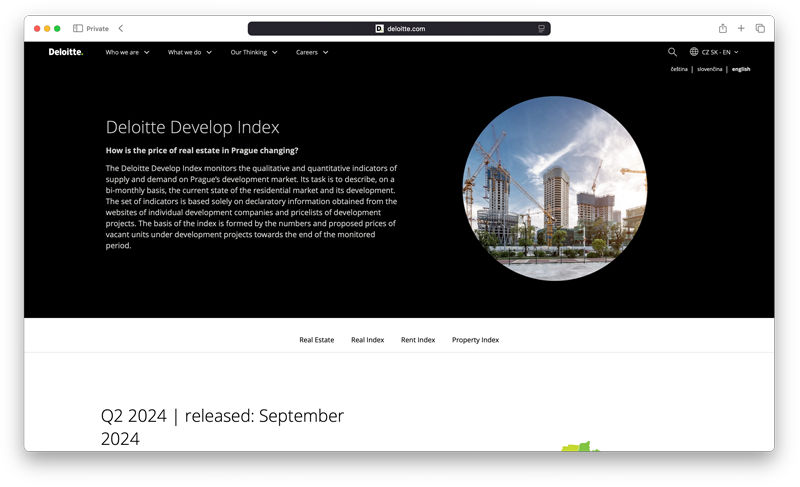
Task: Click the deloitte.com address bar
Action: pyautogui.click(x=399, y=29)
